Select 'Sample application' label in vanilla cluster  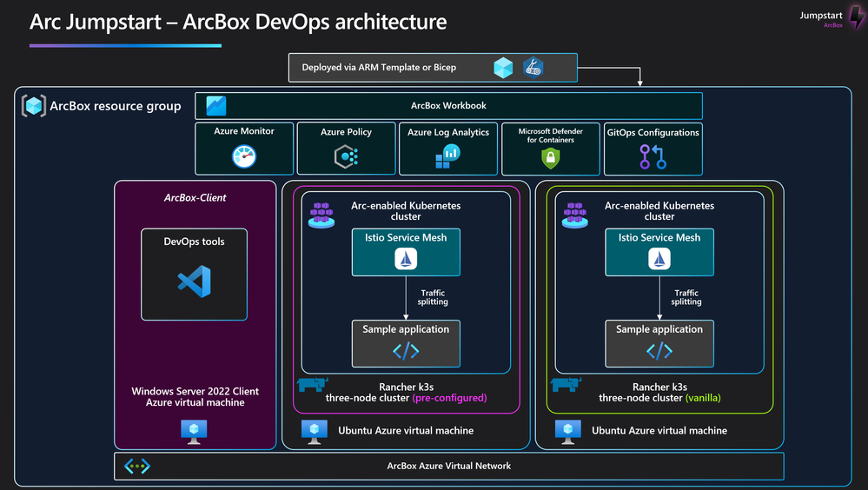click(x=659, y=329)
